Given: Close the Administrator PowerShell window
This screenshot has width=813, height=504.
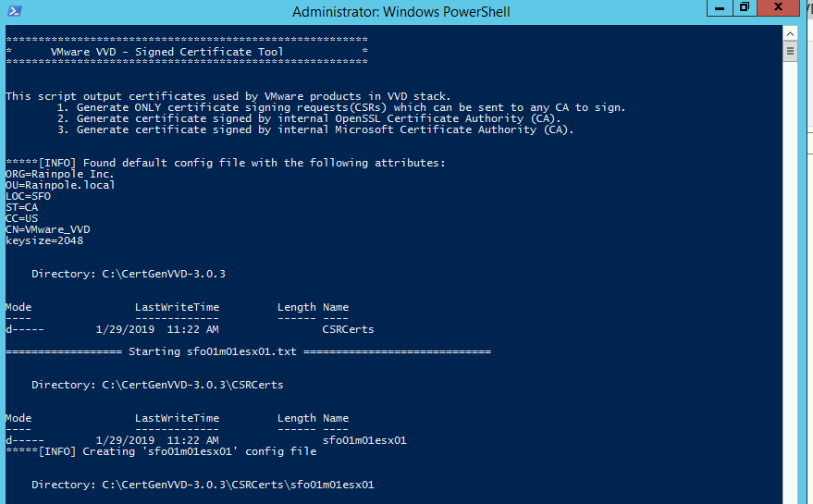Looking at the screenshot, I should click(780, 8).
